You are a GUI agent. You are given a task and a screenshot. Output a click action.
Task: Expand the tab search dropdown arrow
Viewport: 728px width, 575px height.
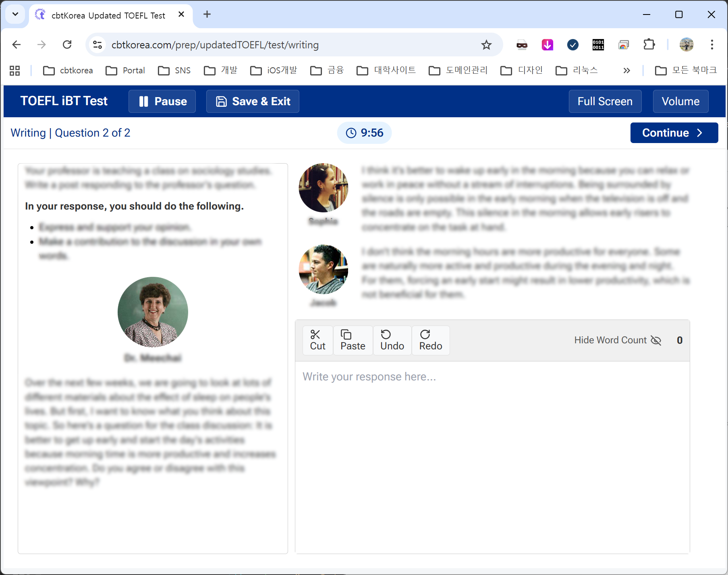tap(15, 15)
